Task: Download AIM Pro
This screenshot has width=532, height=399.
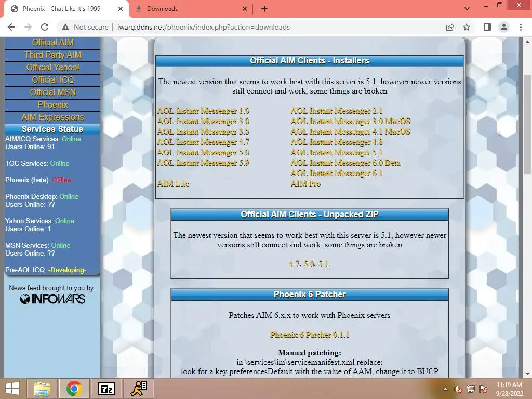Action: [x=305, y=183]
